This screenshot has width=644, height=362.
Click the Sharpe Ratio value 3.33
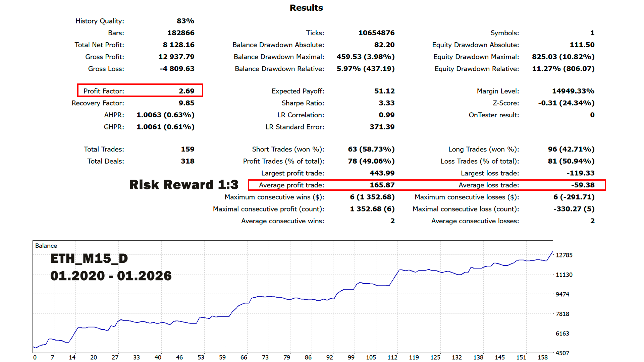click(x=386, y=103)
